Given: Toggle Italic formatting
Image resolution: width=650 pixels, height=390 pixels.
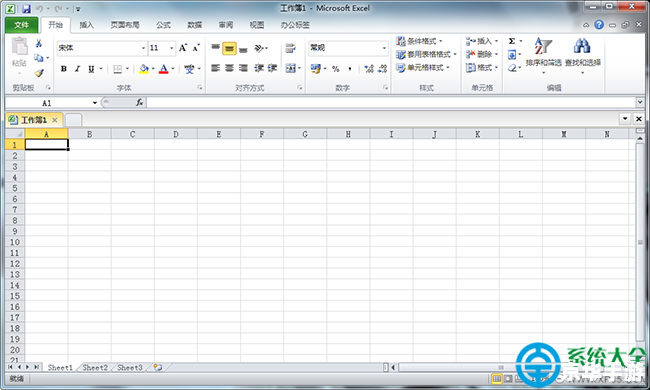Looking at the screenshot, I should [x=78, y=69].
